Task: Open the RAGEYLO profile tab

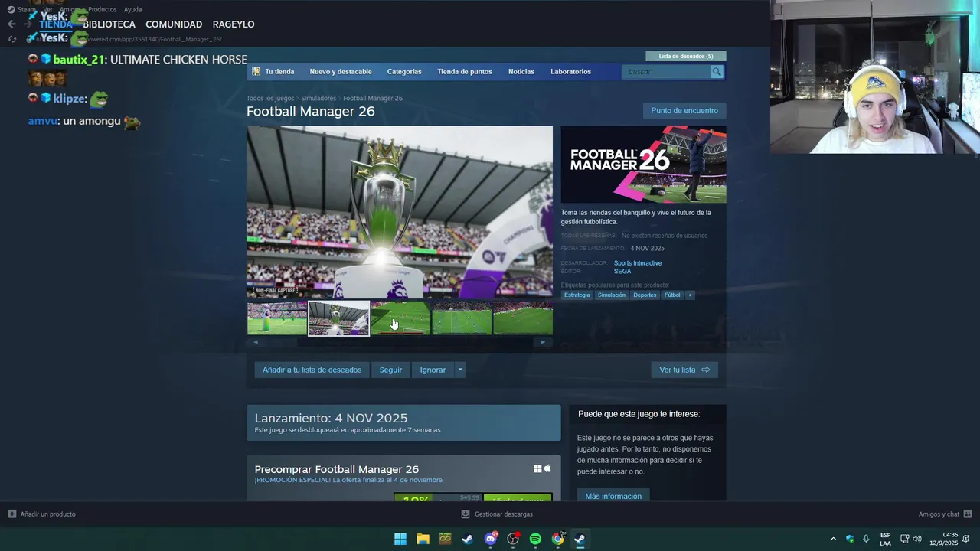Action: 234,24
